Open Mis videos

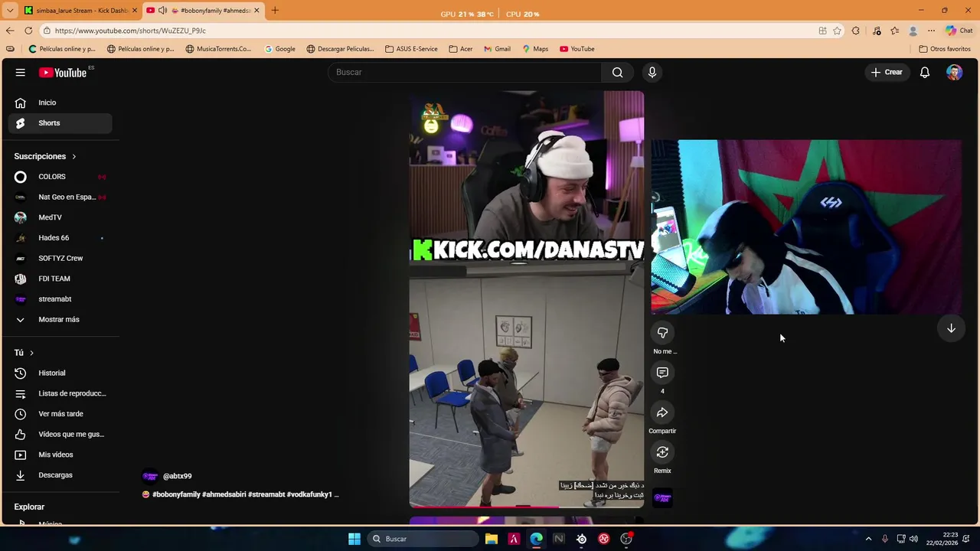[x=60, y=455]
